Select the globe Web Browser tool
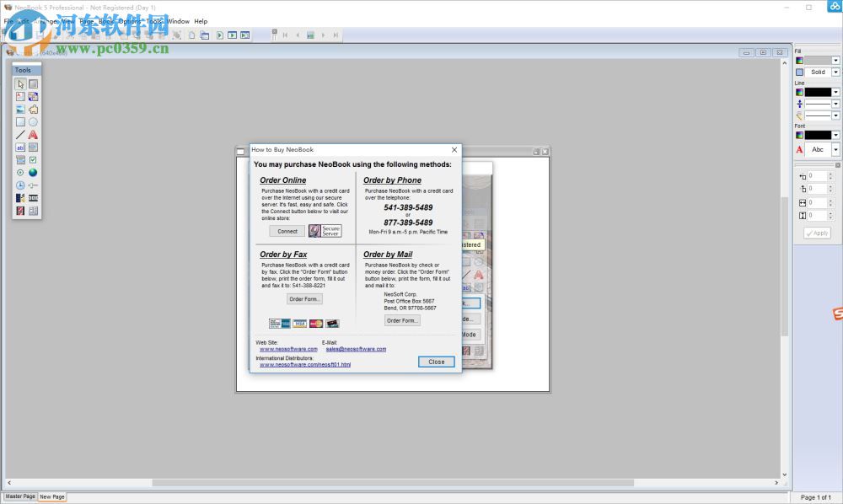Viewport: 843px width, 504px height. click(34, 173)
